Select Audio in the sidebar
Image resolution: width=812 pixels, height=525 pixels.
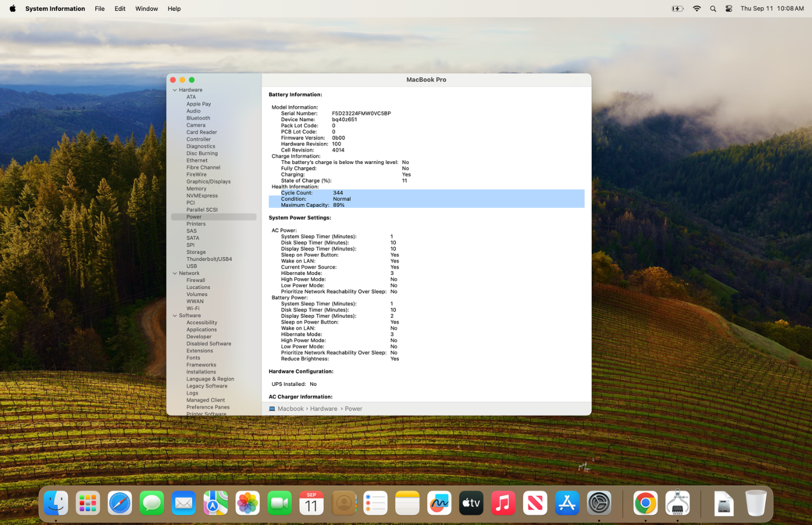tap(193, 111)
